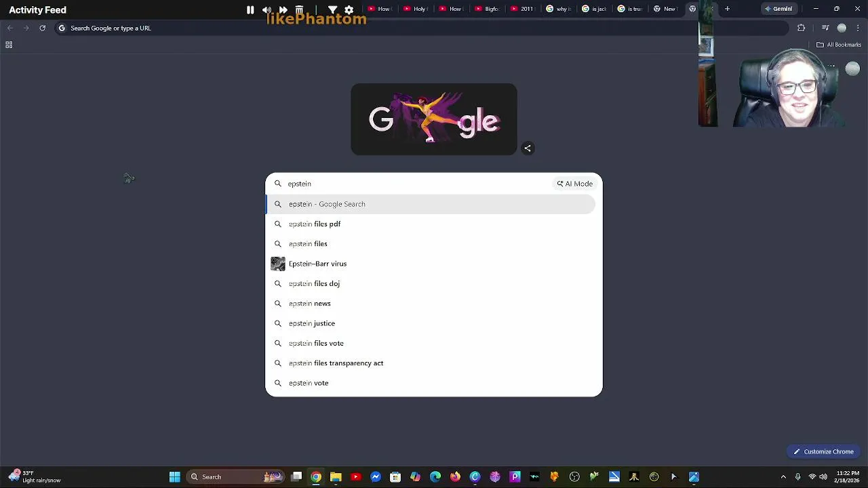
Task: Click the Customize Chrome button
Action: pyautogui.click(x=824, y=451)
